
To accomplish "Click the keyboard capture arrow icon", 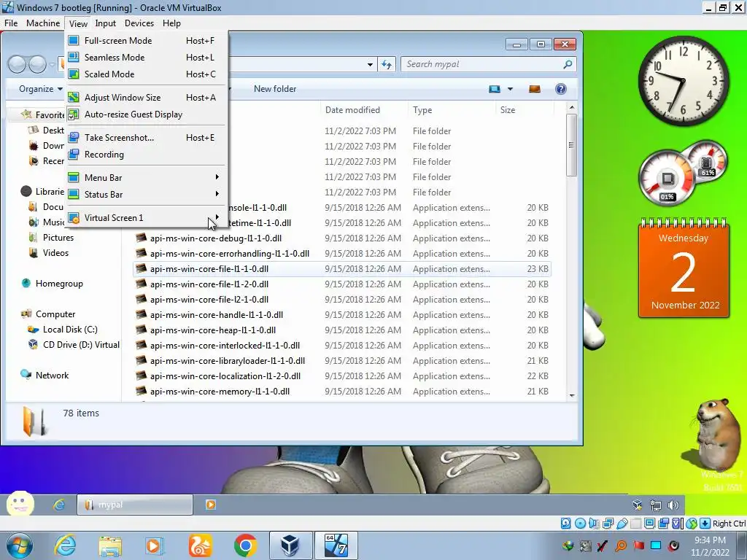I will click(705, 524).
